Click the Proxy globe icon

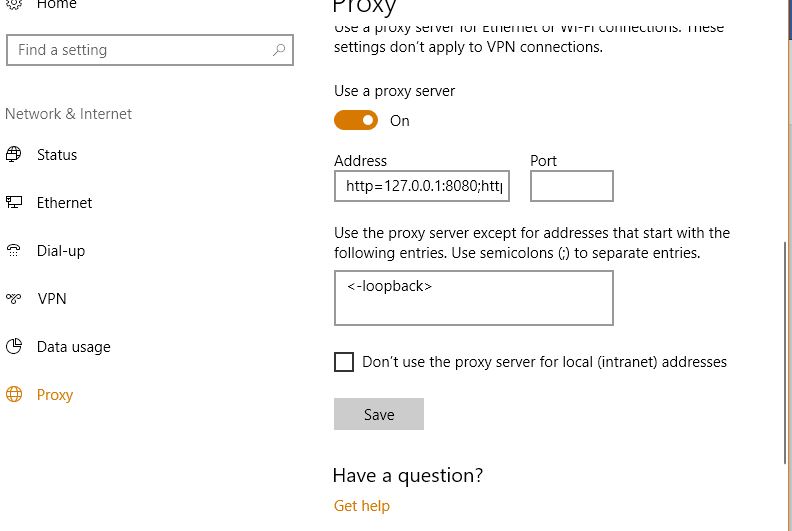(x=14, y=394)
